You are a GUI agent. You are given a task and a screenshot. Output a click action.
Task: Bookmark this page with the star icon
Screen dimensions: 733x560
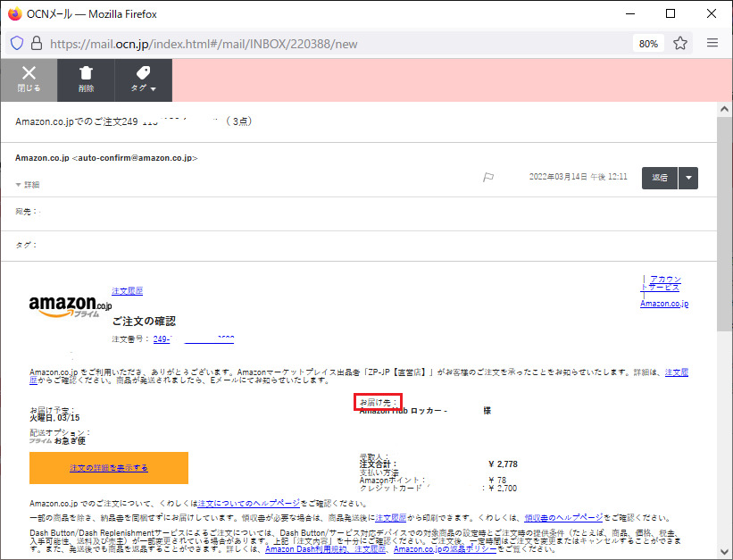click(680, 43)
